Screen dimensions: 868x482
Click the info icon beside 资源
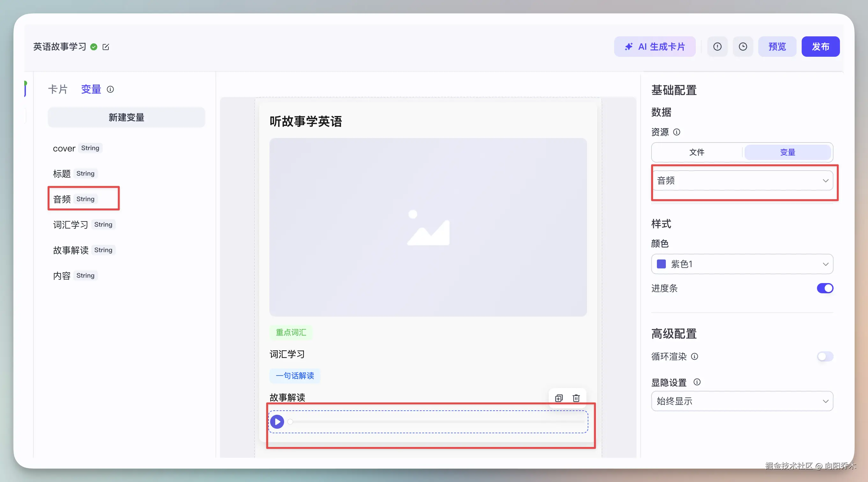coord(677,132)
